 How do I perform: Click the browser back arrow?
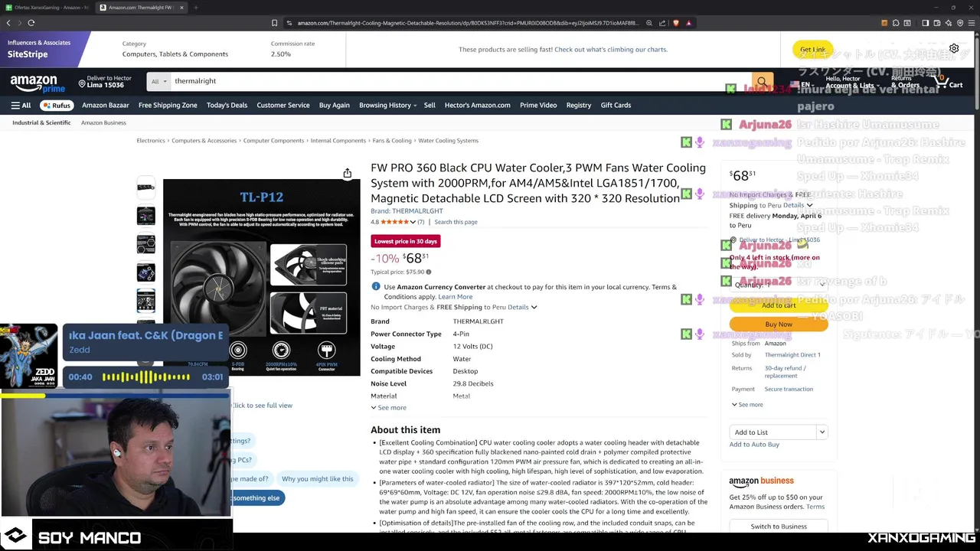(x=8, y=23)
